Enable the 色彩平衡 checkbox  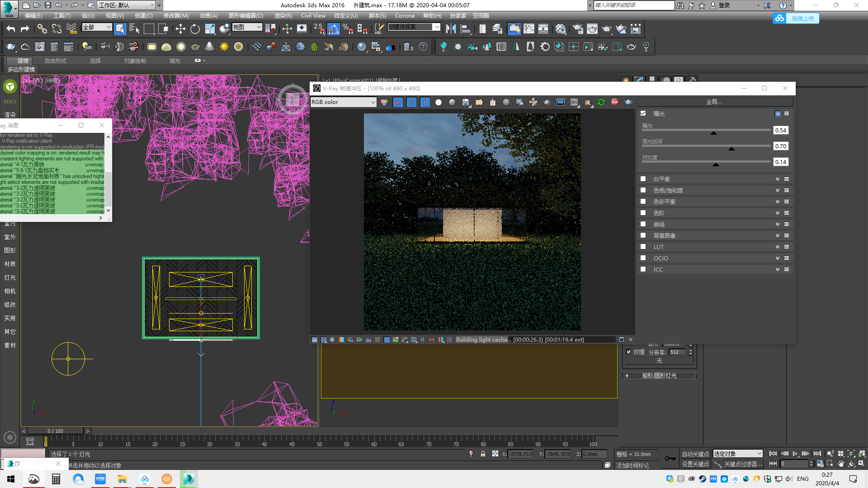pos(643,202)
